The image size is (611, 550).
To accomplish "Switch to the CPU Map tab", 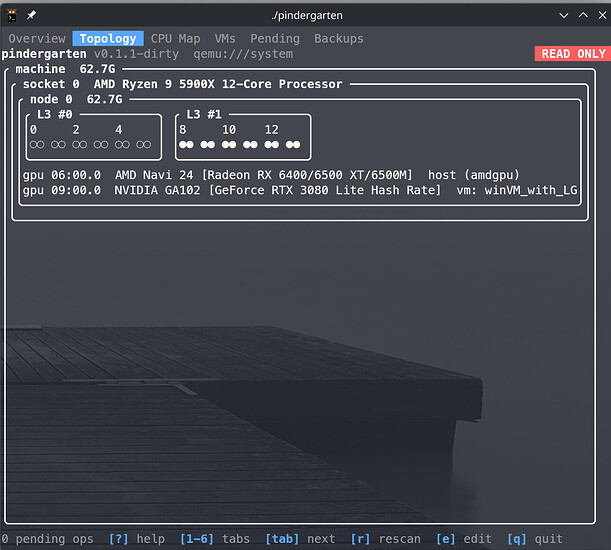I will pos(175,39).
